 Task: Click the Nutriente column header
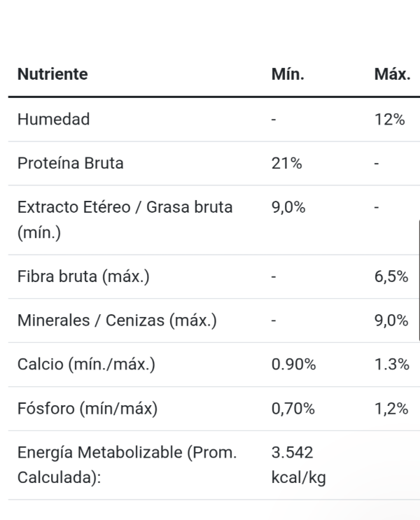pyautogui.click(x=52, y=75)
